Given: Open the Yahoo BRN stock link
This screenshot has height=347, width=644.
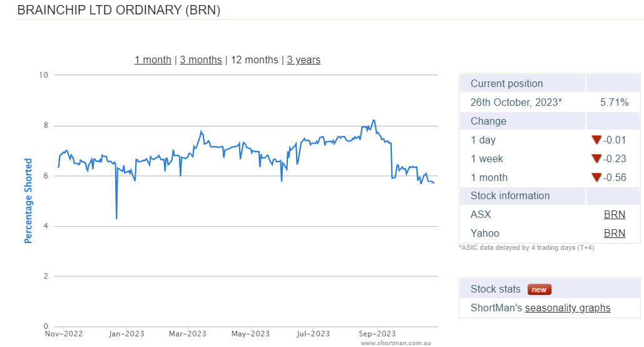Looking at the screenshot, I should [x=614, y=234].
